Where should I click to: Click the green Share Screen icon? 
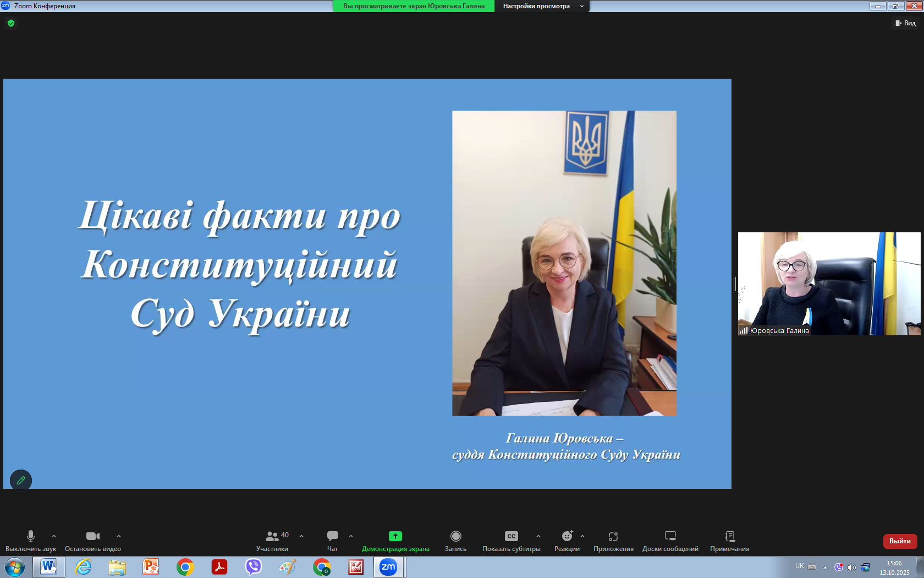(395, 536)
